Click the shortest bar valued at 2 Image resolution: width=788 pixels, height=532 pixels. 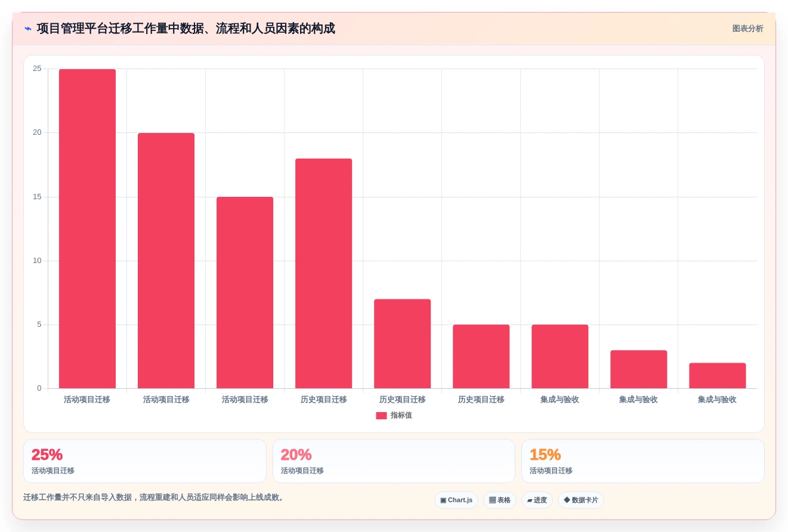(x=717, y=376)
